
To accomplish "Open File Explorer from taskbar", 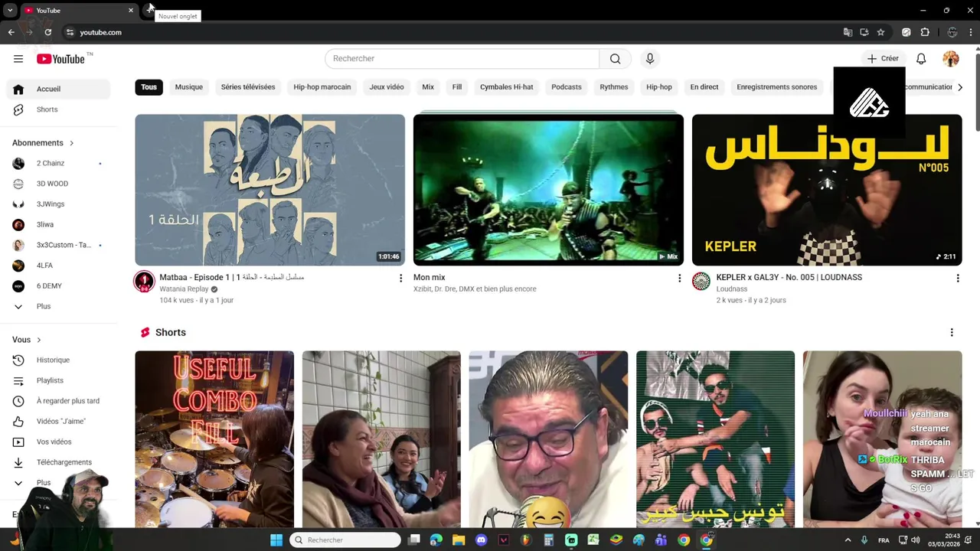I will tap(459, 540).
